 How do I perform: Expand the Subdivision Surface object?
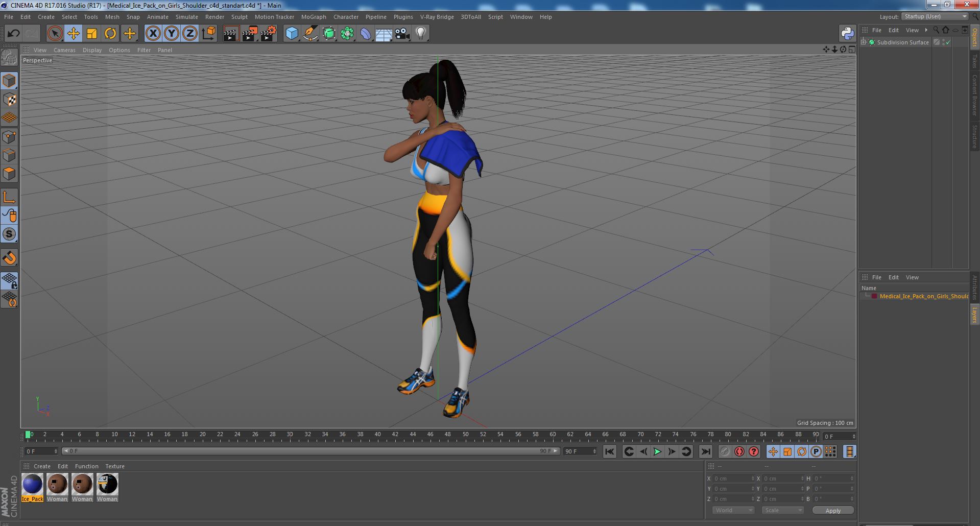click(x=864, y=42)
